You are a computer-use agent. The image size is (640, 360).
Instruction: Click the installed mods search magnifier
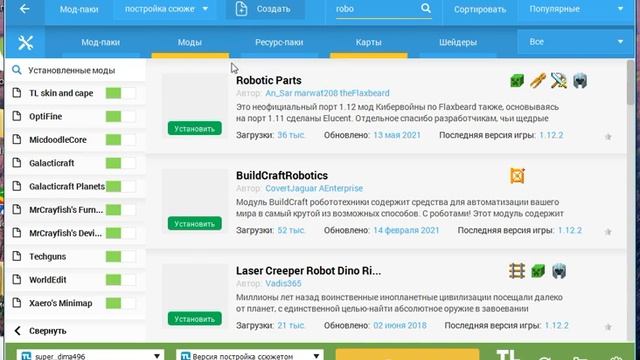[x=16, y=70]
